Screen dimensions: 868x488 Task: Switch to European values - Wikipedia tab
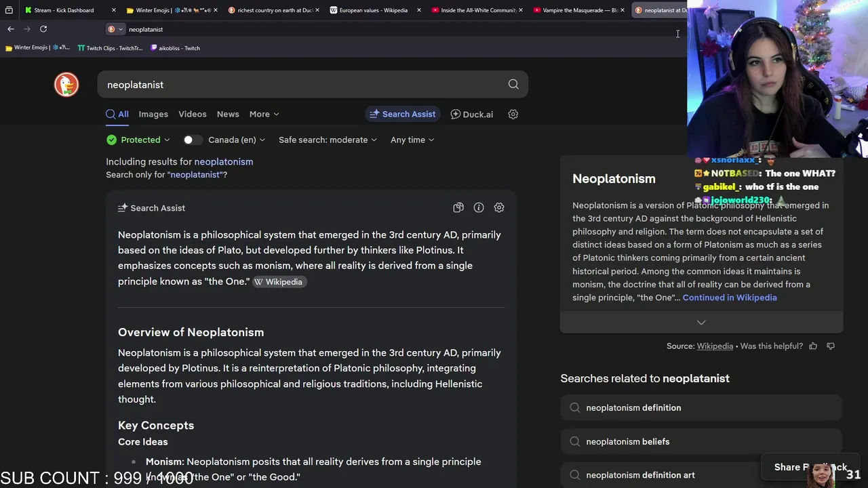tap(373, 10)
